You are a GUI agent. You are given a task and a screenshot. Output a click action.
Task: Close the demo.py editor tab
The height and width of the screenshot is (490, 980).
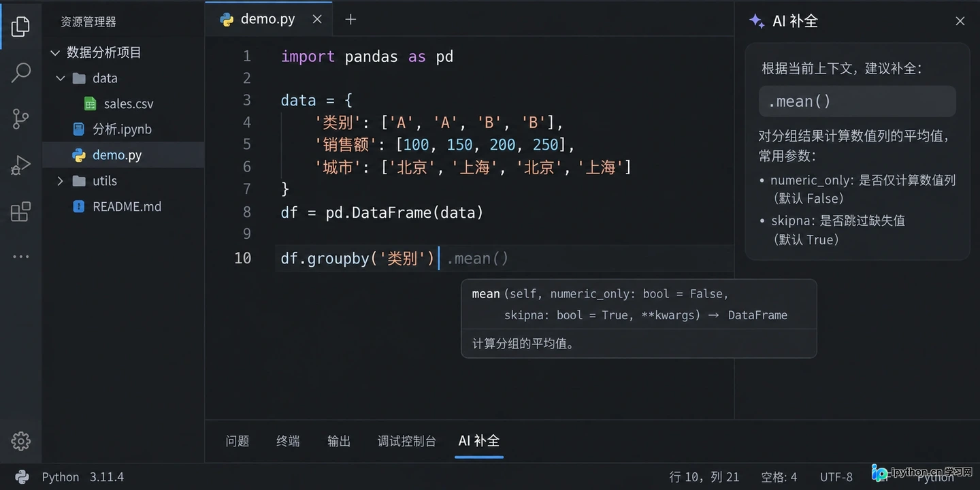pyautogui.click(x=317, y=19)
